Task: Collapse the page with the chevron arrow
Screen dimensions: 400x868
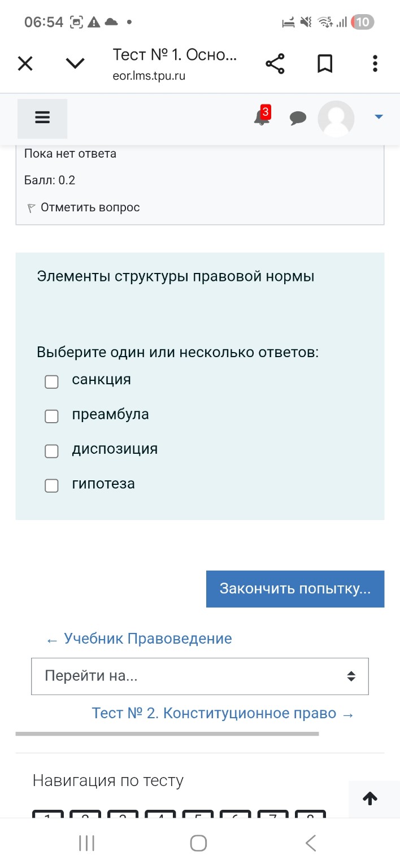Action: point(75,63)
